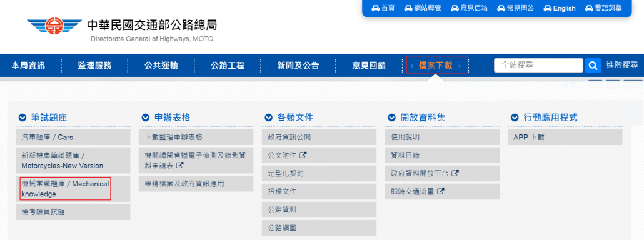644x240 pixels.
Task: Collapse the 開放資料集 section chevron
Action: 391,117
